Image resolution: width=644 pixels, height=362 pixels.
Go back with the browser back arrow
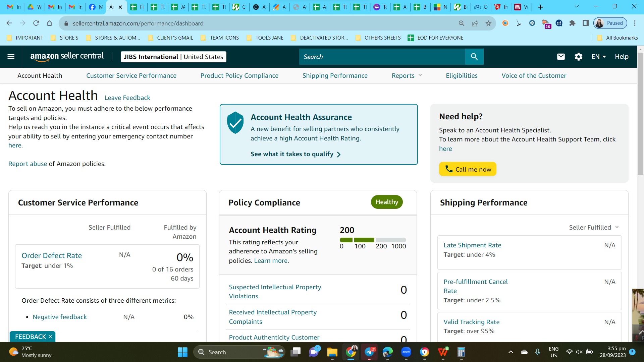click(x=9, y=23)
